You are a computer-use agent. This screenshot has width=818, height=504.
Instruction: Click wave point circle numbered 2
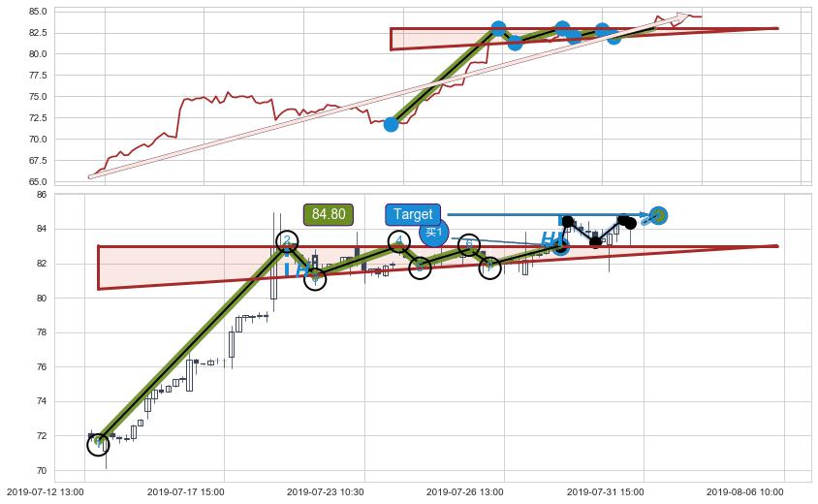(287, 241)
